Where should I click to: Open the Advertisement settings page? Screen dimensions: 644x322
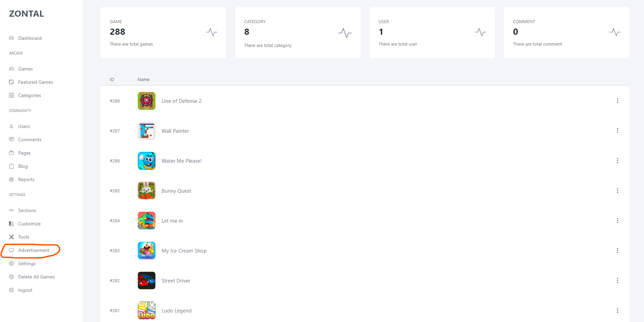coord(33,250)
